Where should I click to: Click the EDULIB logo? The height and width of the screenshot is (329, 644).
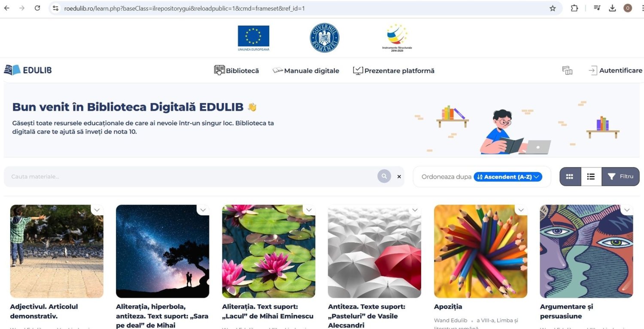tap(28, 70)
